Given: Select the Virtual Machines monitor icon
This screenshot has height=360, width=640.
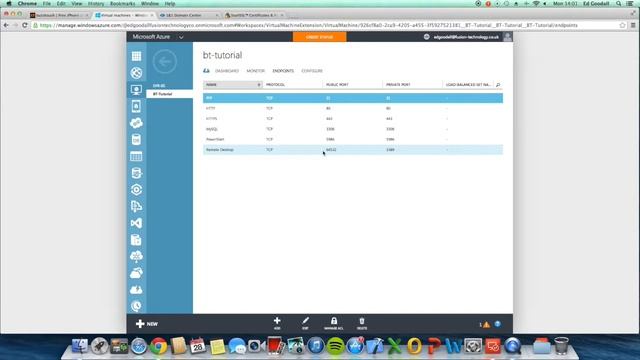Looking at the screenshot, I should click(x=136, y=90).
